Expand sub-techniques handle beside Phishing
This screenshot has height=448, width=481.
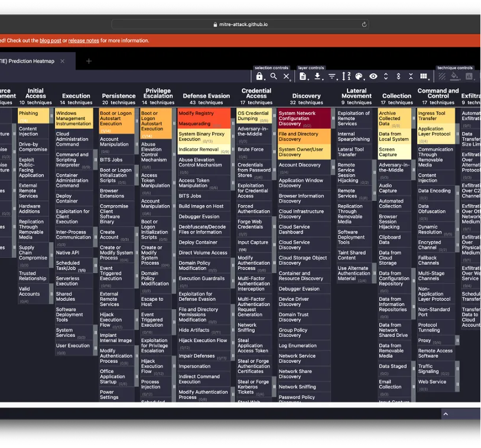pos(51,116)
